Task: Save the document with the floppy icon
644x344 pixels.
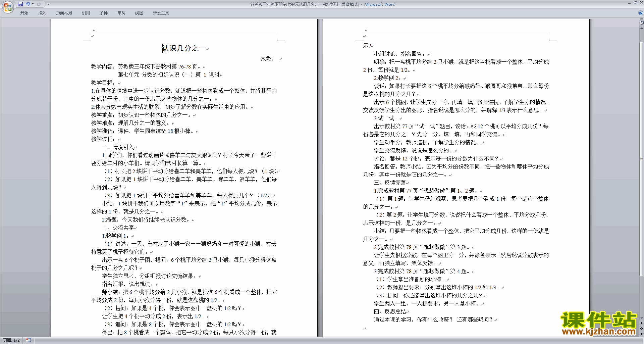Action: point(20,4)
